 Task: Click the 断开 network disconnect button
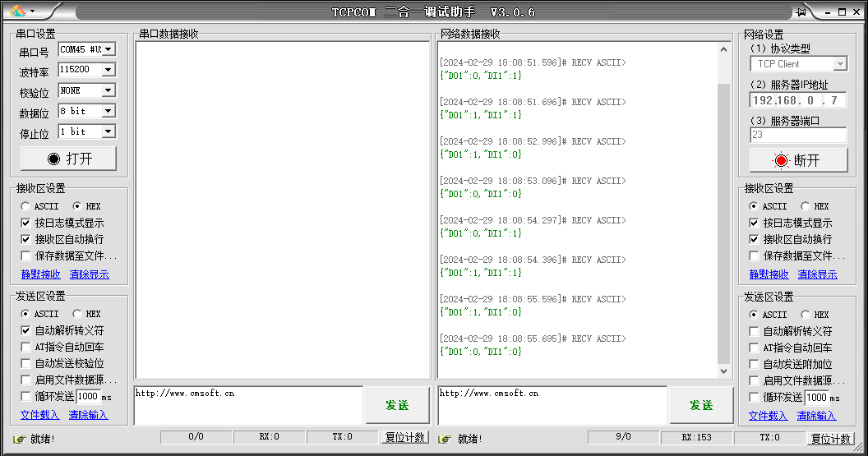(798, 160)
